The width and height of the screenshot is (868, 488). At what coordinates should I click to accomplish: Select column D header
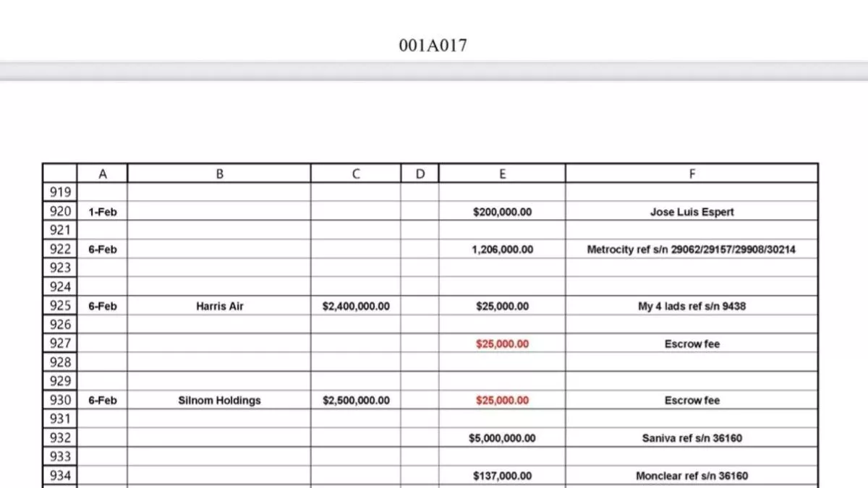point(420,174)
